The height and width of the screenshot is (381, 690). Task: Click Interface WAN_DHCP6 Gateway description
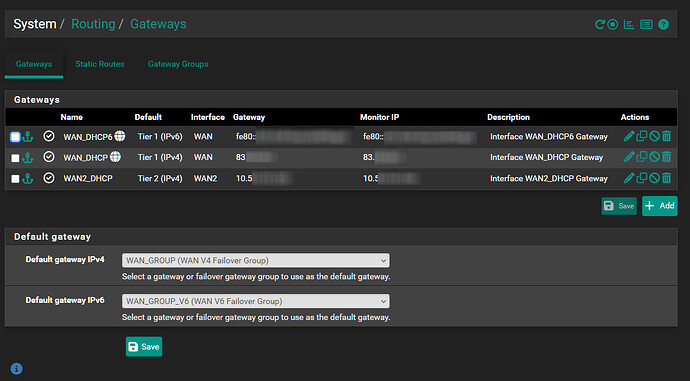coord(549,137)
